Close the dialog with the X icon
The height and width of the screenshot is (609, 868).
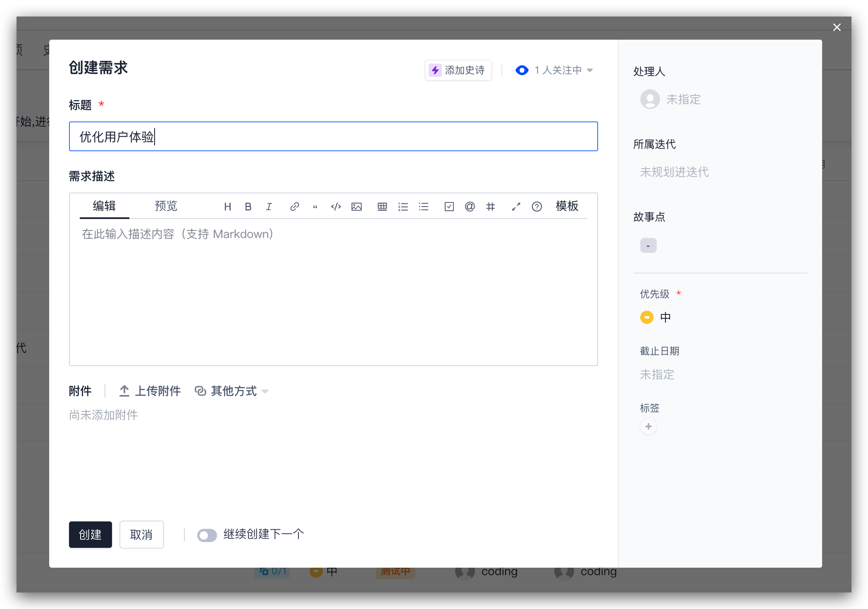(837, 27)
